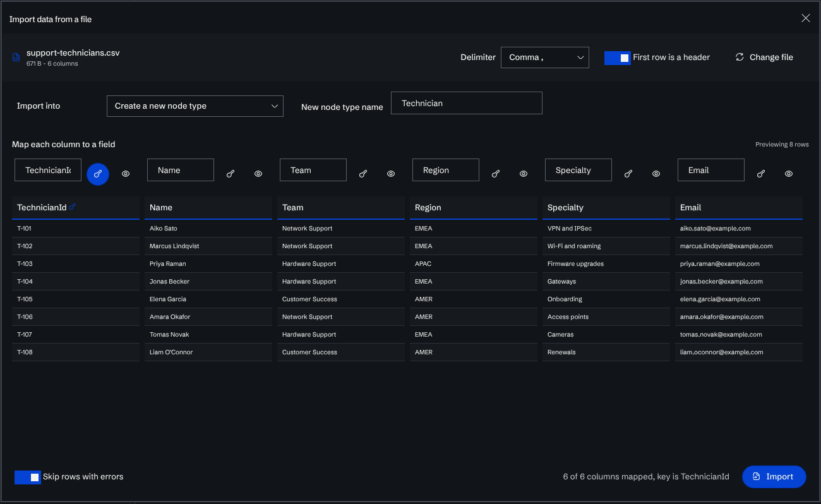Viewport: 821px width, 504px height.
Task: Click the Jonas Becker cell
Action: [208, 282]
